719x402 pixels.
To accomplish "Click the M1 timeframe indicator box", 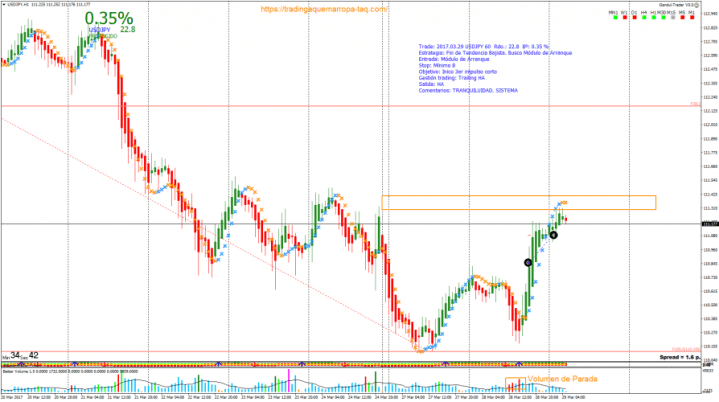I will [x=694, y=17].
